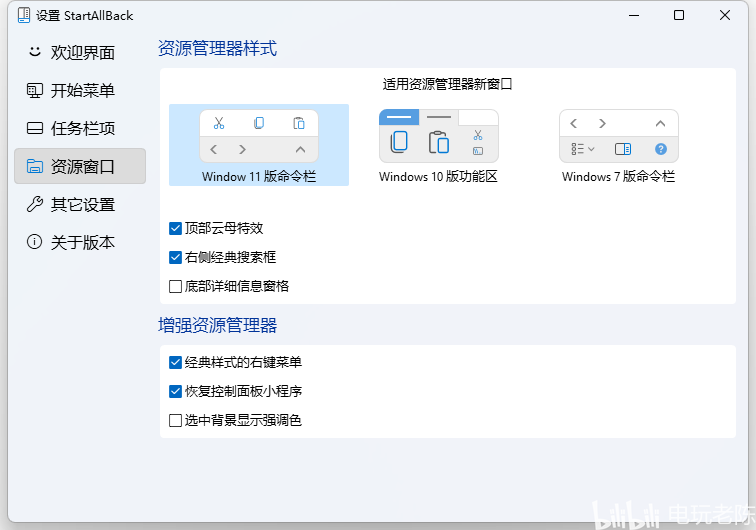The height and width of the screenshot is (530, 756).
Task: Minimize the StartAllBack settings window
Action: (634, 15)
